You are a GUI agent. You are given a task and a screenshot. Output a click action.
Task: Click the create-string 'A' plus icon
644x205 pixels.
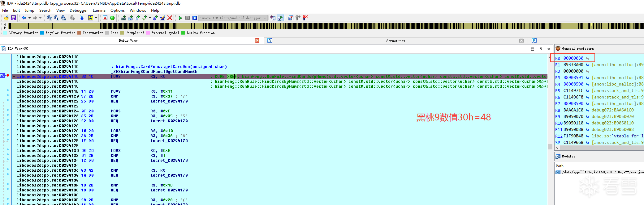click(137, 18)
